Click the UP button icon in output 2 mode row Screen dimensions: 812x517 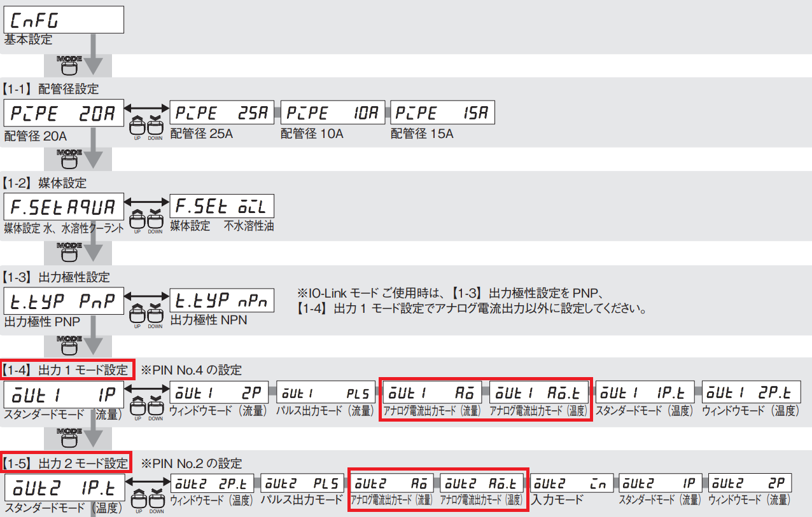click(x=137, y=501)
